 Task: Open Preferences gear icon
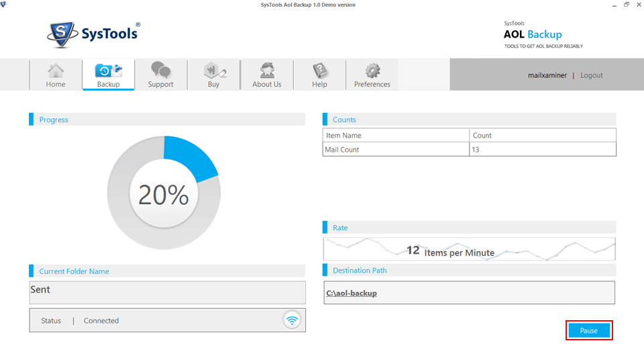(372, 70)
